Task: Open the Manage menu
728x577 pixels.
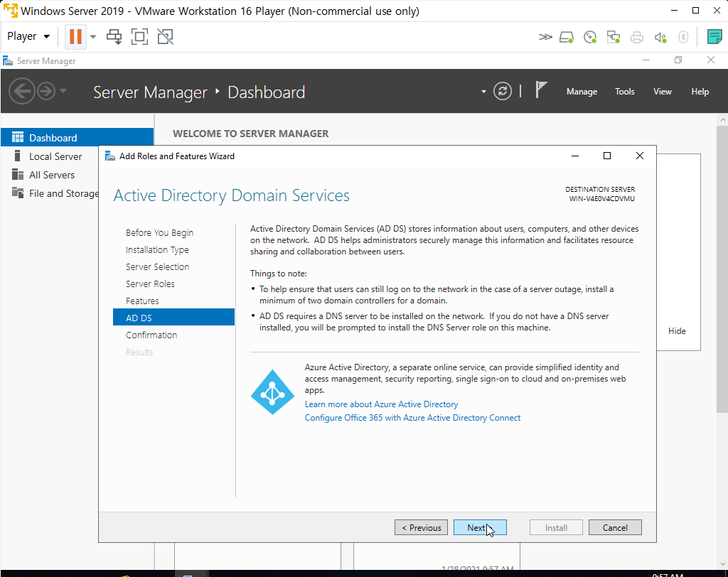Action: 582,92
